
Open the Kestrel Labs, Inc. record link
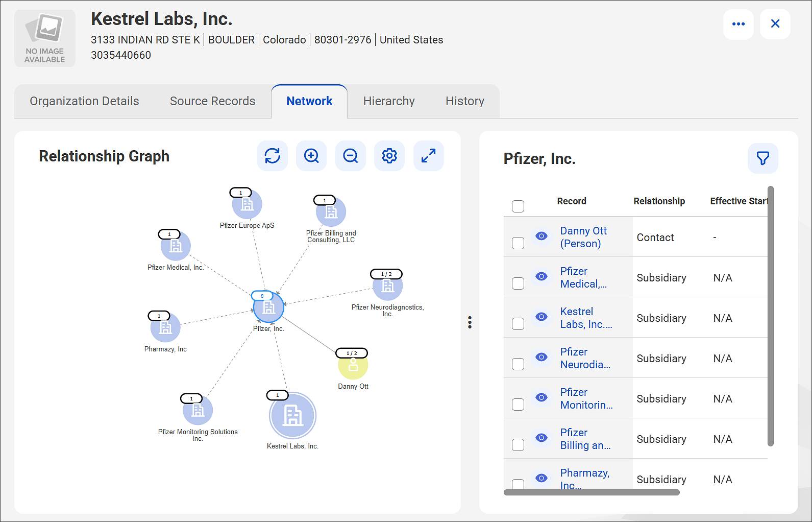point(586,318)
